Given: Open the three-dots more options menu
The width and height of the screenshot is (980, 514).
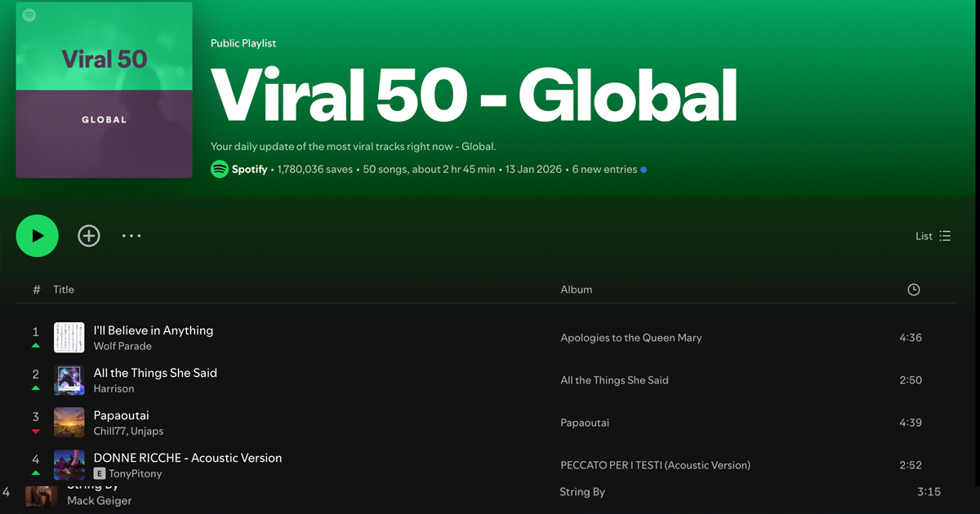Looking at the screenshot, I should point(131,236).
